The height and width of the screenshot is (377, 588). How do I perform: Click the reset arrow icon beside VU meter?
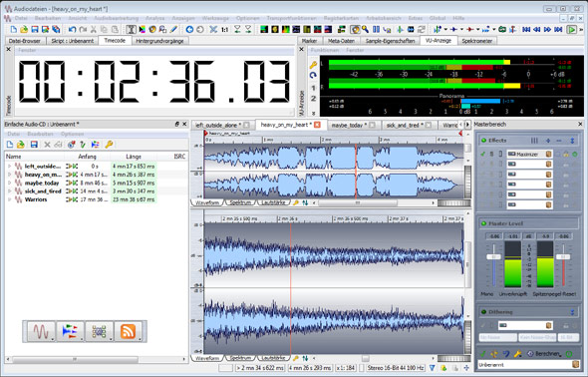click(313, 76)
